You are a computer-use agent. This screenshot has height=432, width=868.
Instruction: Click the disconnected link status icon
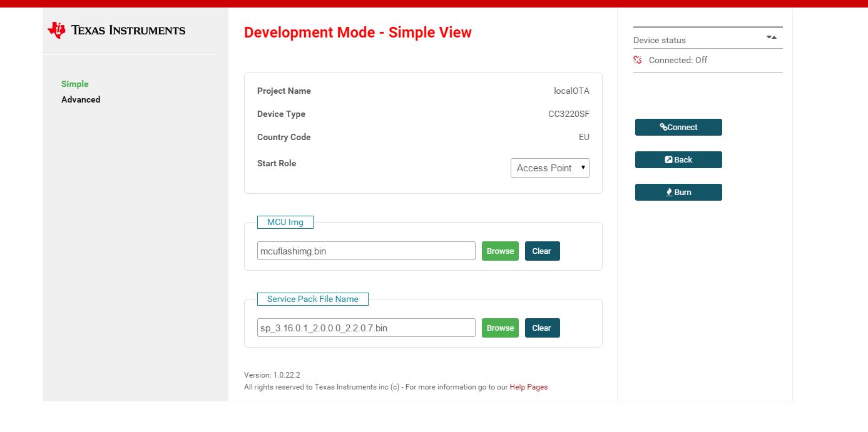pyautogui.click(x=638, y=60)
